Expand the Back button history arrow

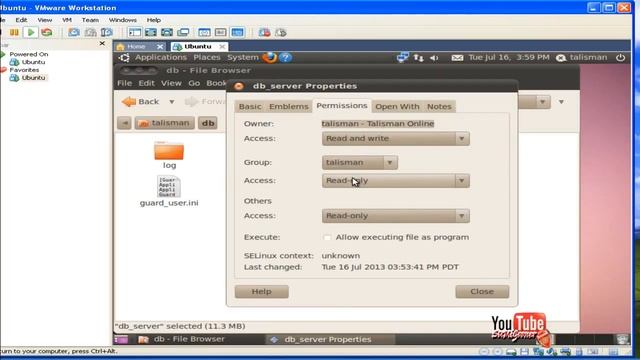click(172, 102)
